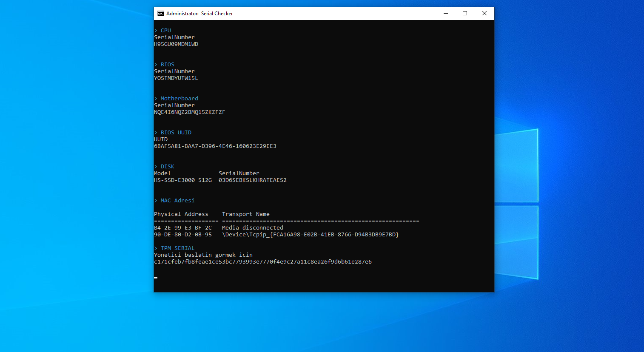This screenshot has width=644, height=352.
Task: Click the '> Motherboard' section header
Action: pos(177,99)
